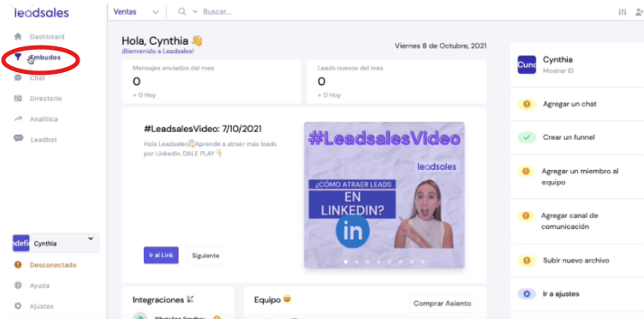Click the Ayuda globe icon
Screen dimensions: 644x319
[18, 285]
